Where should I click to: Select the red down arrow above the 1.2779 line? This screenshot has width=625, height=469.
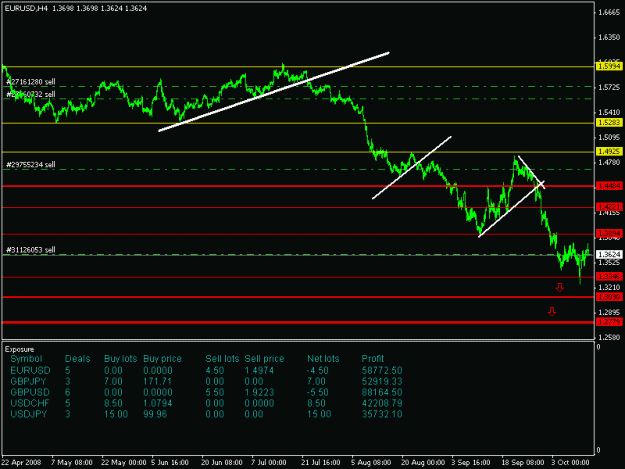pyautogui.click(x=552, y=311)
